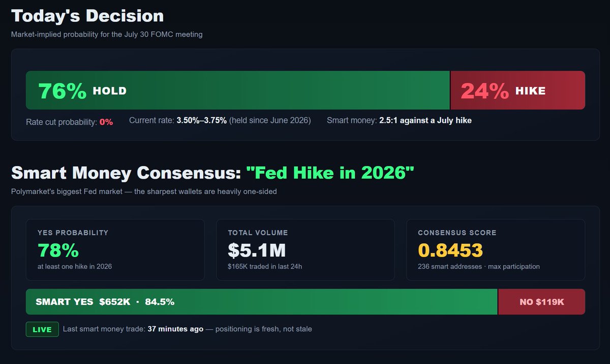Click "236 smart addresses · max participation" text
The height and width of the screenshot is (364, 610).
pyautogui.click(x=479, y=267)
